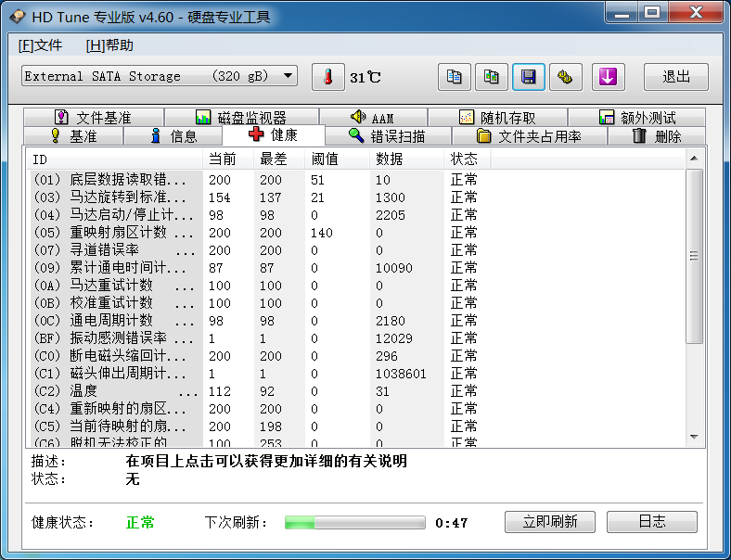
Task: Click the thermometer temperature icon in toolbar
Action: tap(327, 77)
